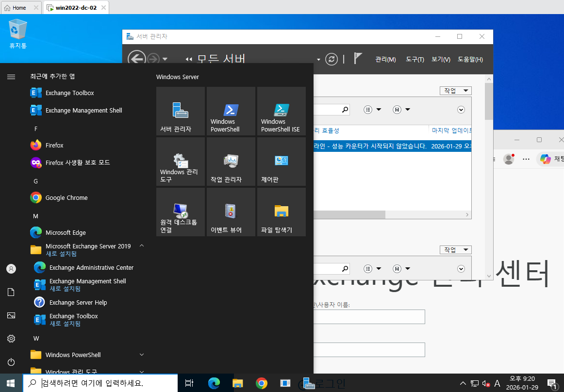This screenshot has height=392, width=564.
Task: Open Settings gear in start sidebar
Action: [11, 339]
